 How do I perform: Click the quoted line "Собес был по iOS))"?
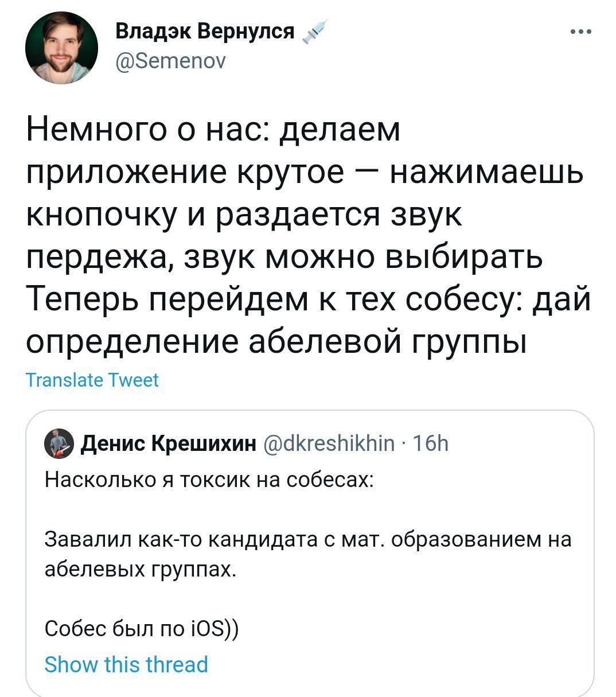pos(142,628)
